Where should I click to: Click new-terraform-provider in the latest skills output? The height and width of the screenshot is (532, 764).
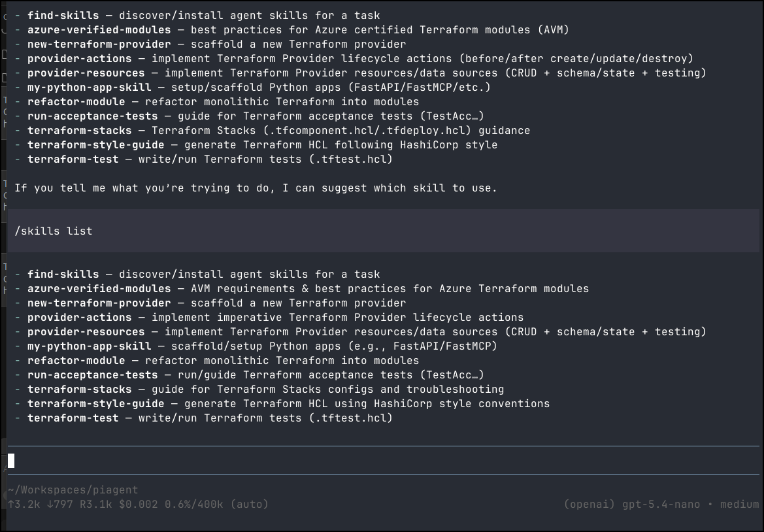coord(99,303)
